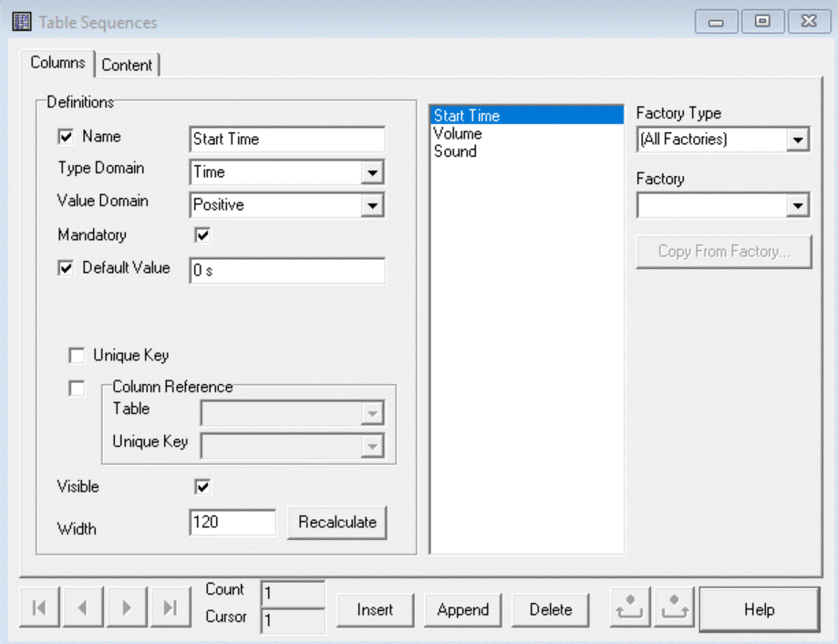Image resolution: width=838 pixels, height=644 pixels.
Task: Click the Table Sequences title bar icon
Action: 21,22
